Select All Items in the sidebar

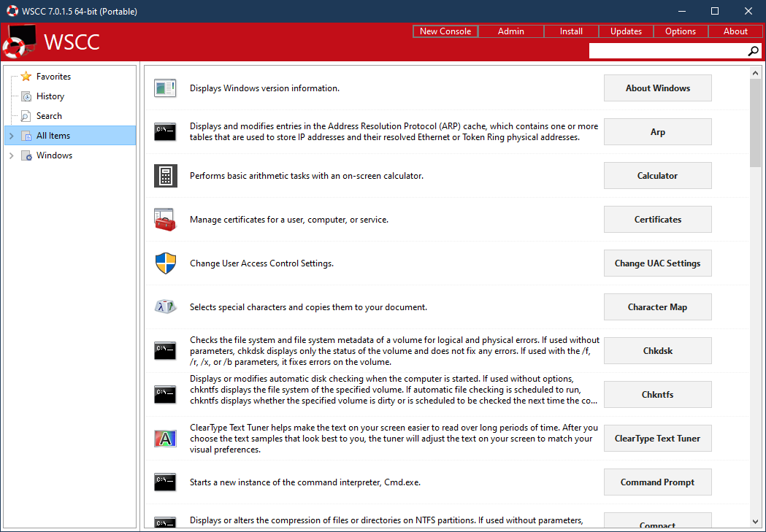point(70,136)
